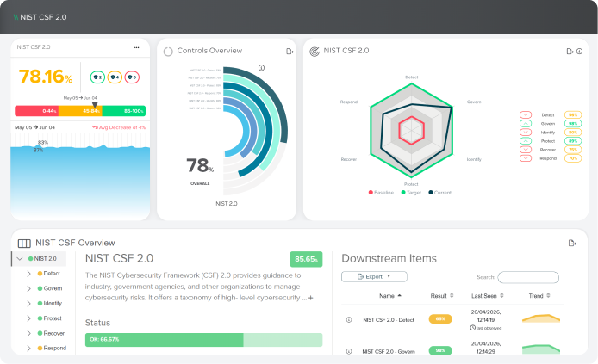Image resolution: width=598 pixels, height=364 pixels.
Task: Click the green shield badge showing 2
Action: [x=97, y=77]
